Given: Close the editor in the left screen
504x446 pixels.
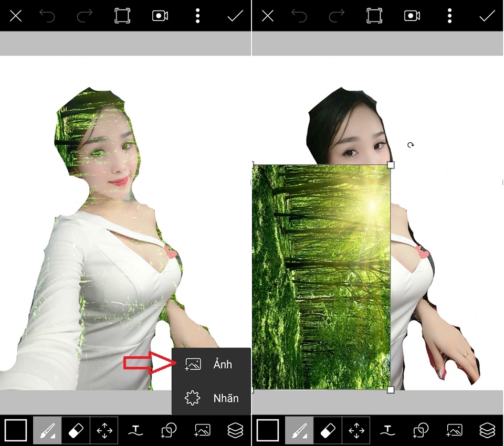Looking at the screenshot, I should coord(15,15).
